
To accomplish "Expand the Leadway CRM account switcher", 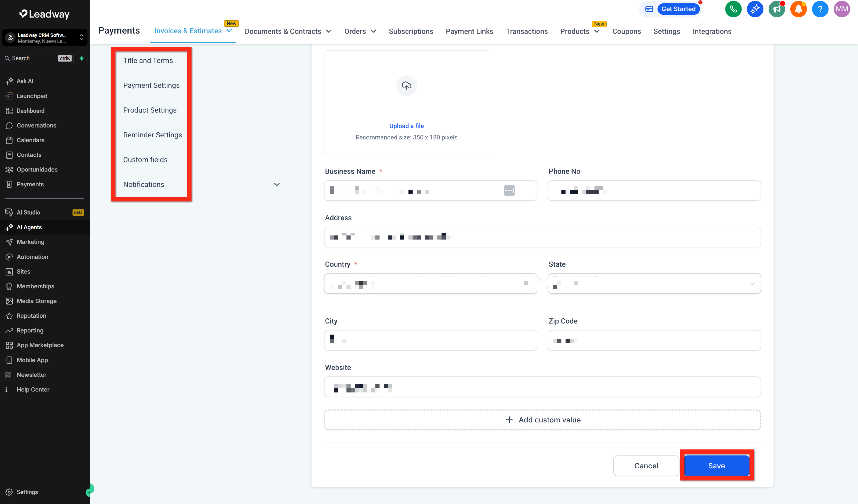I will 45,37.
